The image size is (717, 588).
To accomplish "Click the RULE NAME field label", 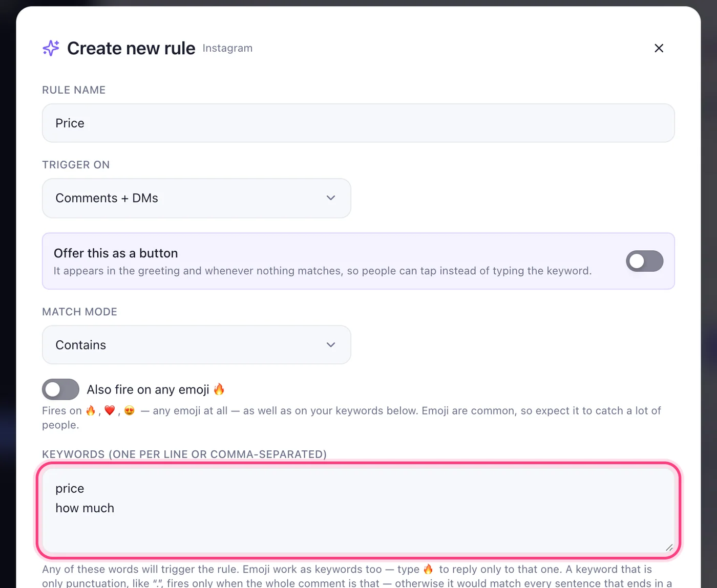I will click(x=74, y=90).
